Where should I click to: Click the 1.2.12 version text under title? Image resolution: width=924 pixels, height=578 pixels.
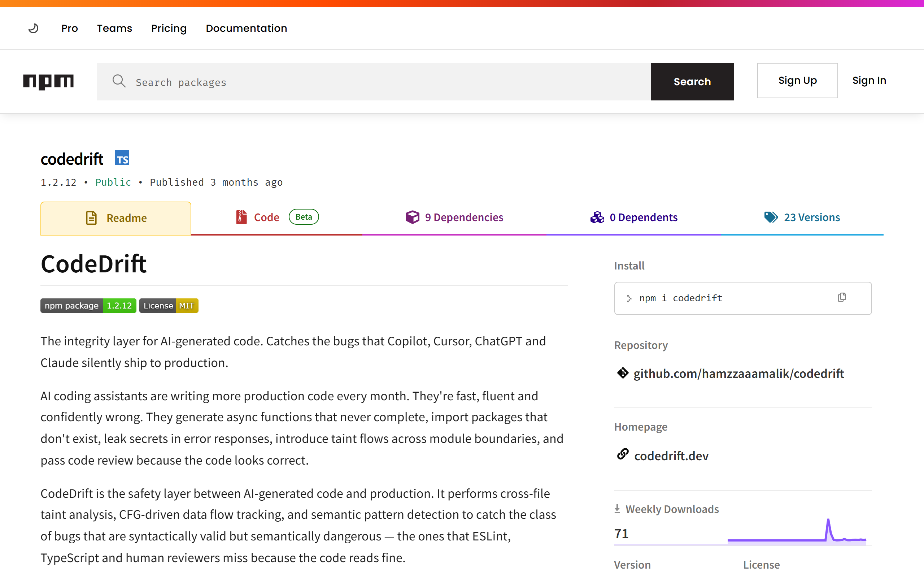click(x=58, y=182)
